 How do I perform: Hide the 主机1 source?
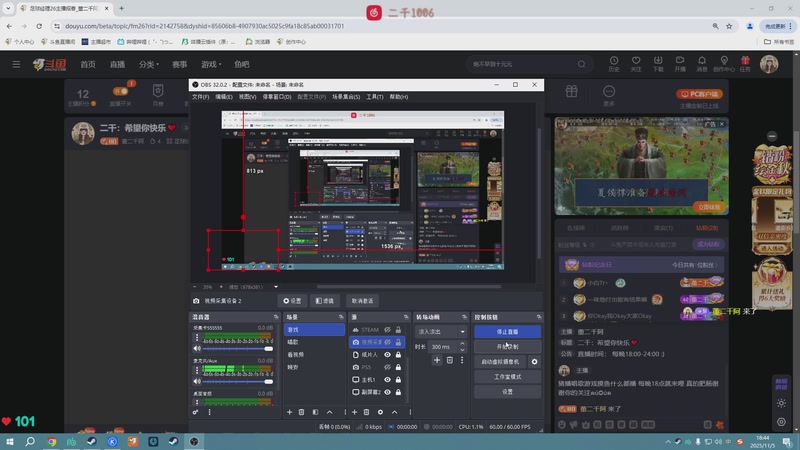tap(387, 380)
